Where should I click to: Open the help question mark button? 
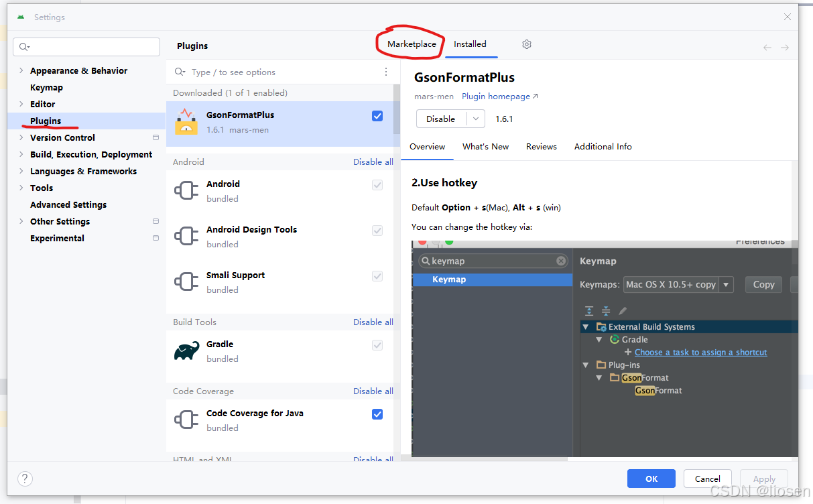click(25, 479)
